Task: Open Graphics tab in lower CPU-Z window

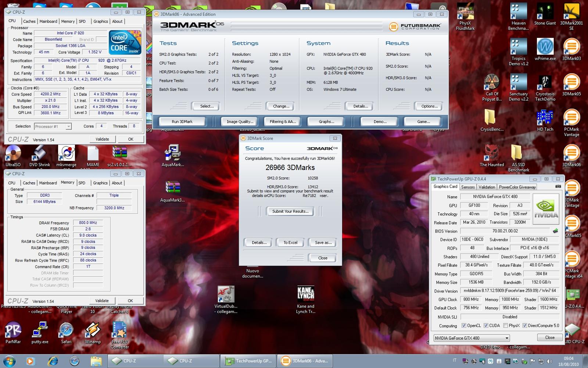Action: 100,183
